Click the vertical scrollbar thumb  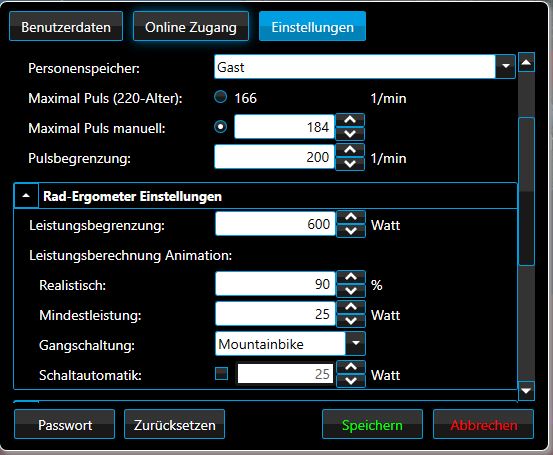point(527,191)
